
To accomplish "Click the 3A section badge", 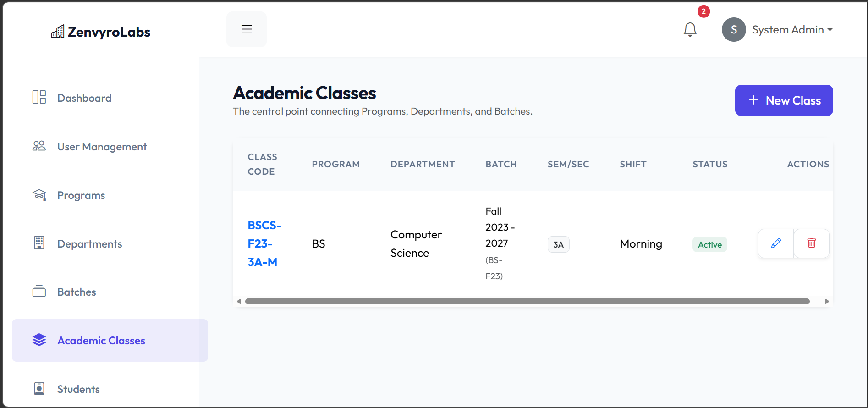I will tap(558, 244).
